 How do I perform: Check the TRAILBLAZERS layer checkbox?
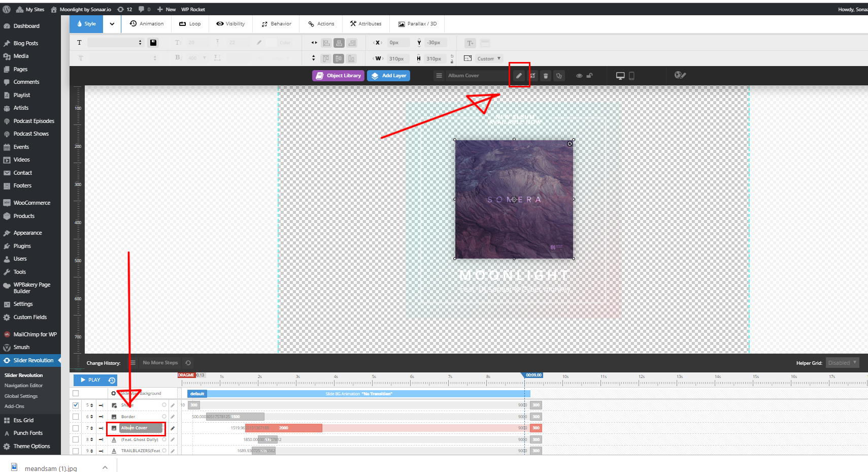click(x=76, y=451)
